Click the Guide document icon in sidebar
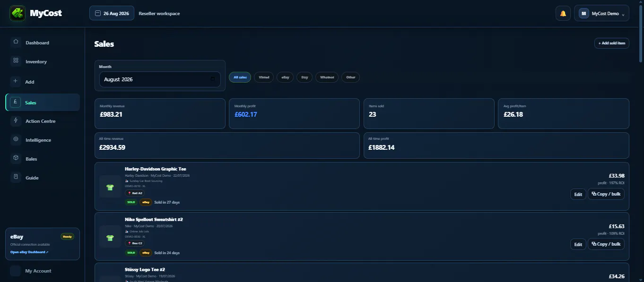The width and height of the screenshot is (644, 282). pyautogui.click(x=16, y=178)
